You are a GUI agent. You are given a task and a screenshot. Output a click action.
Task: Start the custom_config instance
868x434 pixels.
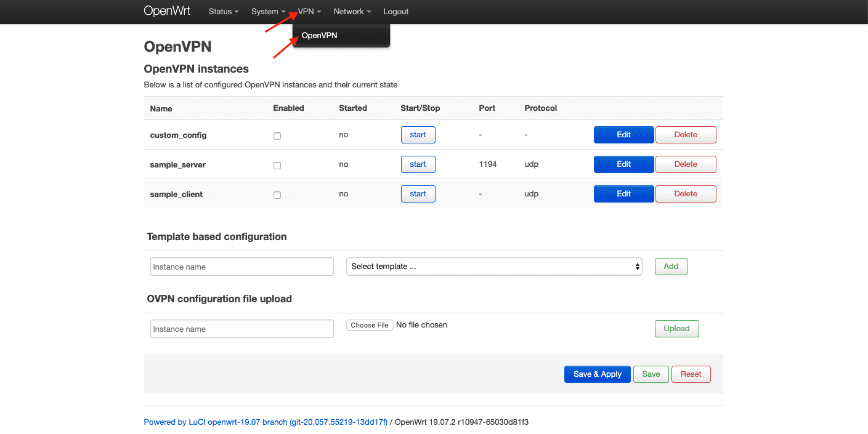(418, 135)
